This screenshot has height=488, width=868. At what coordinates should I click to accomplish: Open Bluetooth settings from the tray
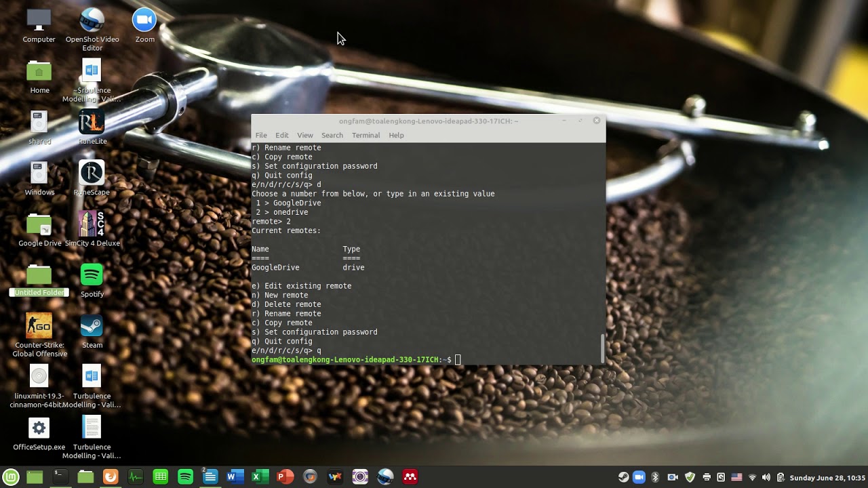pos(655,477)
